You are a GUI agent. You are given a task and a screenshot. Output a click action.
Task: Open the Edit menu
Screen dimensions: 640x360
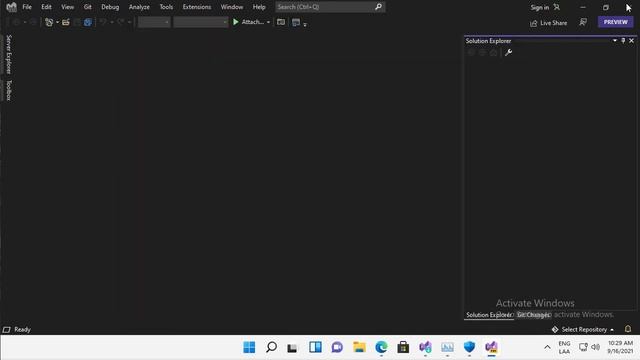[46, 7]
